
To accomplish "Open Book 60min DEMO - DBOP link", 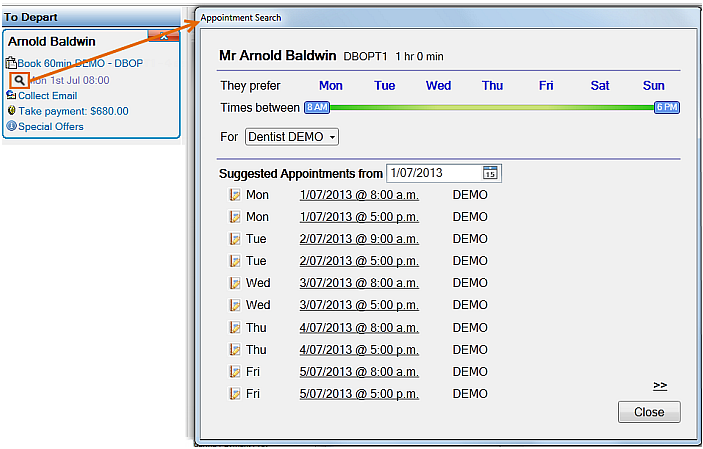I will (x=80, y=63).
